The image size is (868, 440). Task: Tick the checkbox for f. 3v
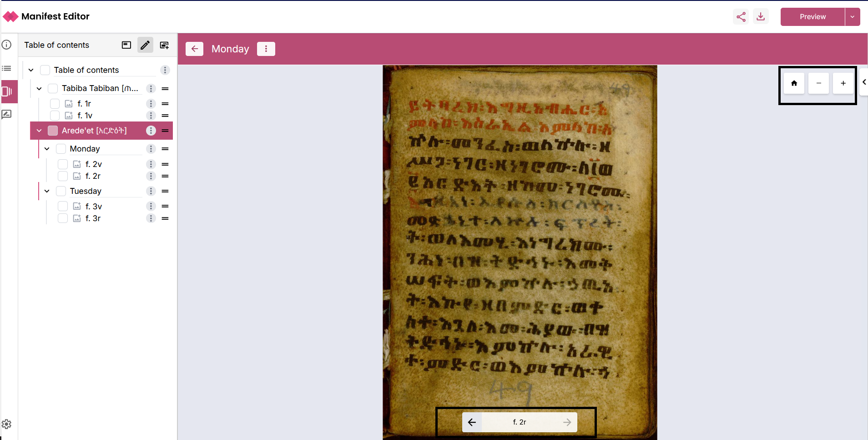pos(63,207)
